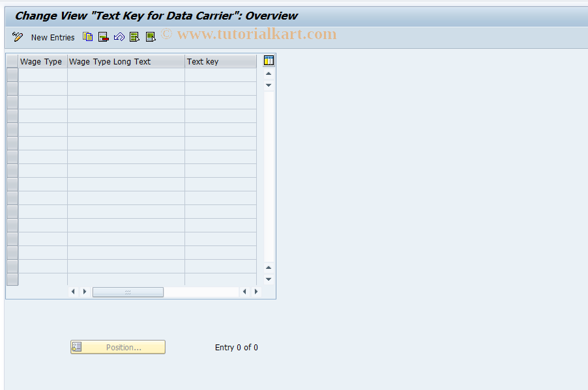Click the ninth row selector box
The image size is (588, 390).
point(12,184)
